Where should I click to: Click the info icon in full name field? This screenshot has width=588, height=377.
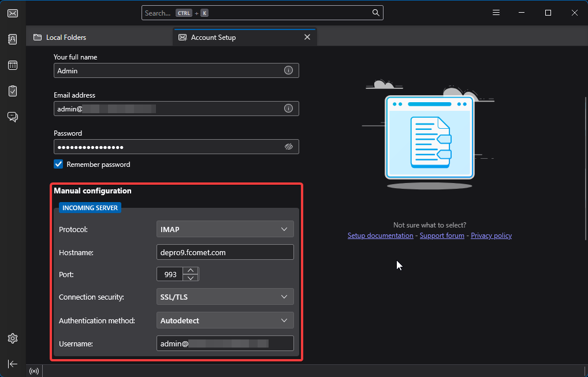(288, 70)
